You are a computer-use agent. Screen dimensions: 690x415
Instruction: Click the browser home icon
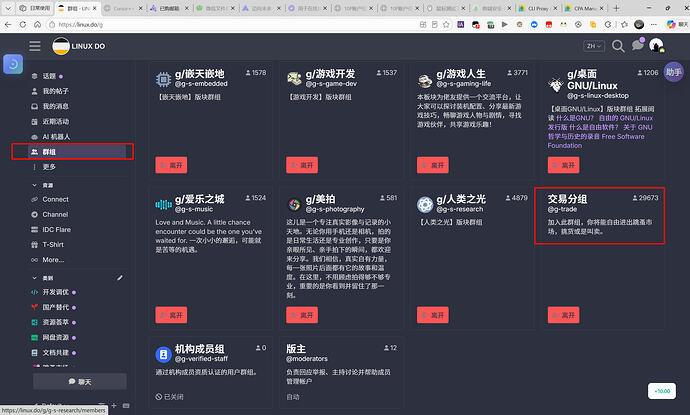[x=37, y=25]
